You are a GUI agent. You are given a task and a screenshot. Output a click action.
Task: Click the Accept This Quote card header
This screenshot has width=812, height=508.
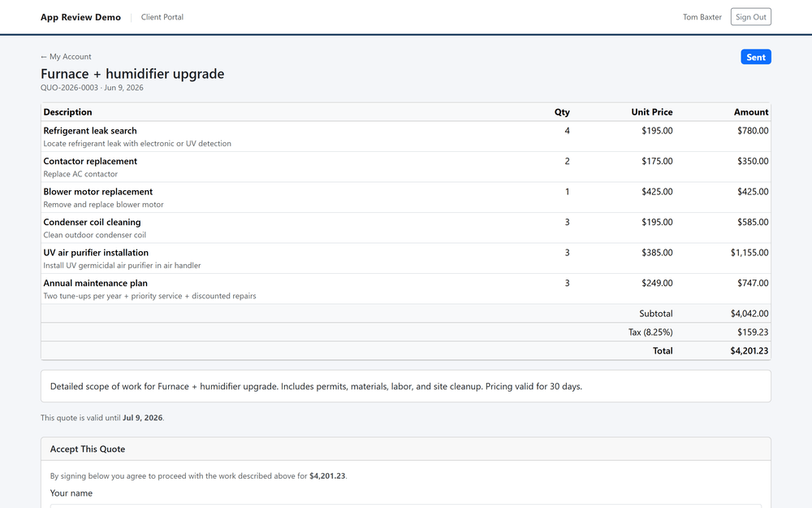pos(405,449)
